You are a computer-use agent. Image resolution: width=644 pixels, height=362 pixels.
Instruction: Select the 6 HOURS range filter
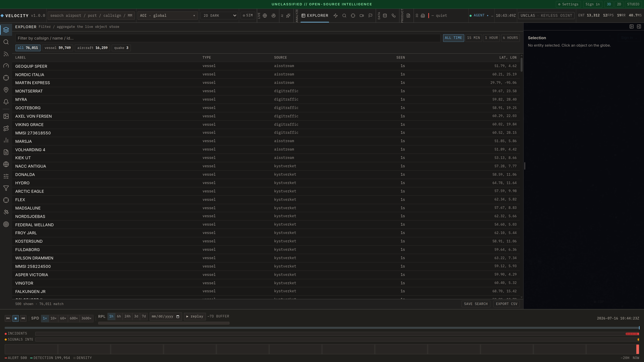coord(511,38)
